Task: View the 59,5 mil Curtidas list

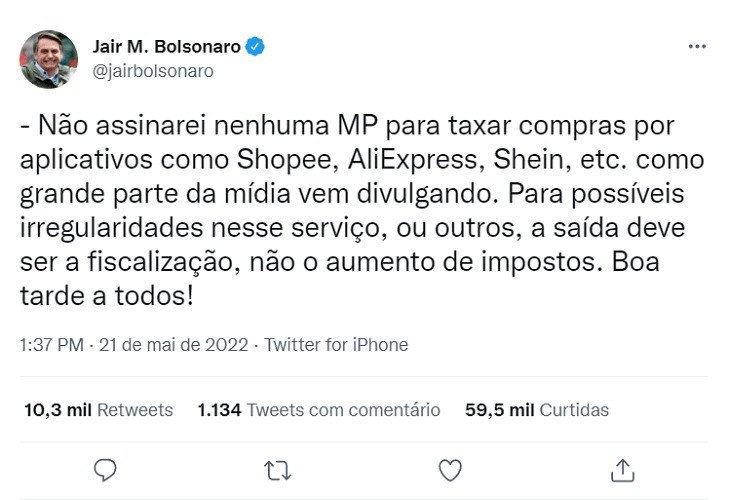Action: click(537, 410)
